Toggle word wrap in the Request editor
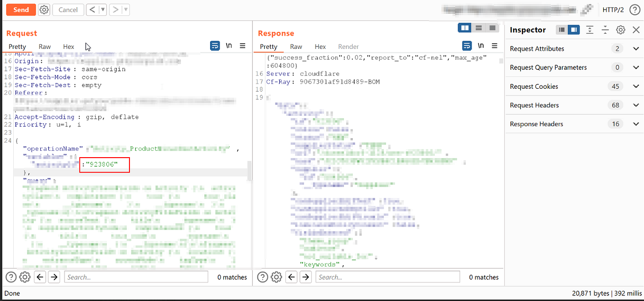Image resolution: width=644 pixels, height=301 pixels. pos(215,46)
